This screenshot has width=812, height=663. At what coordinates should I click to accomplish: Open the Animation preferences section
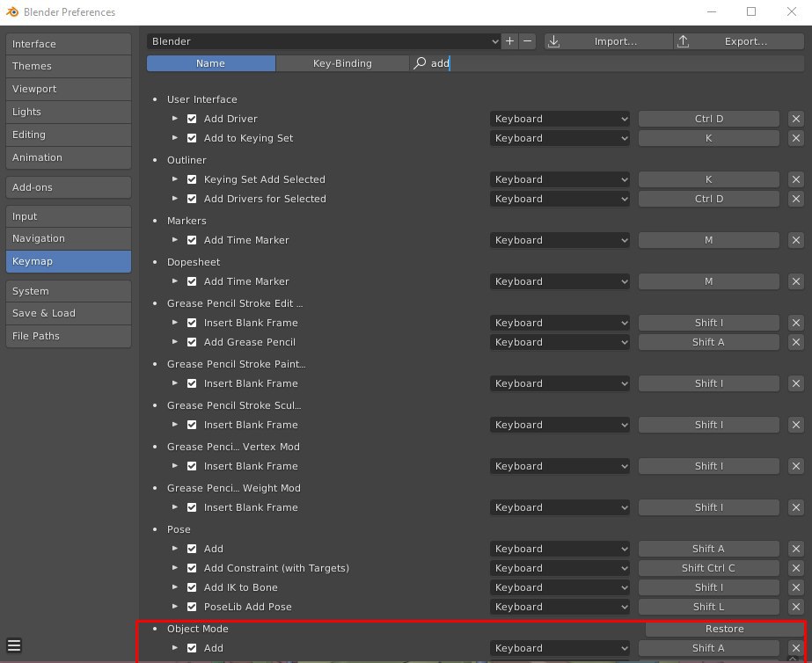click(69, 157)
